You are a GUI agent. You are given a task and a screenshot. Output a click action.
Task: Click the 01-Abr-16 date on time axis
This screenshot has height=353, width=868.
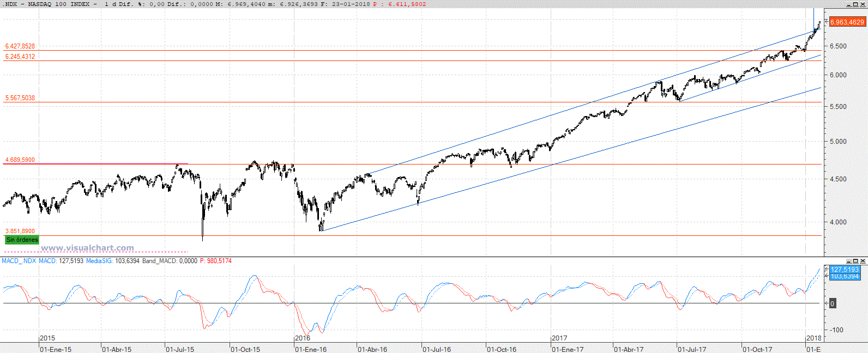tap(372, 349)
